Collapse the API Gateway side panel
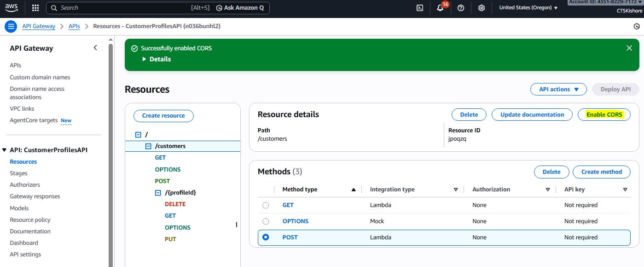The height and width of the screenshot is (267, 644). [x=95, y=48]
